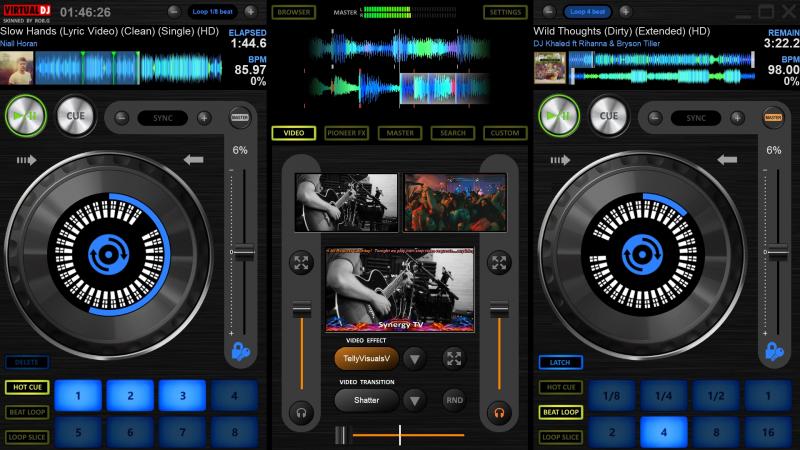Click the right channel volume fader
The height and width of the screenshot is (450, 800).
point(499,310)
